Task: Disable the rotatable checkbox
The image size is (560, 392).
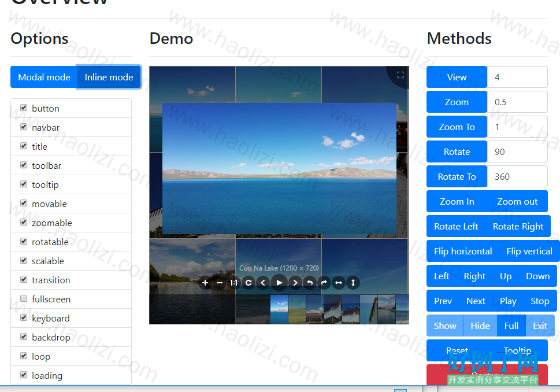Action: point(24,241)
